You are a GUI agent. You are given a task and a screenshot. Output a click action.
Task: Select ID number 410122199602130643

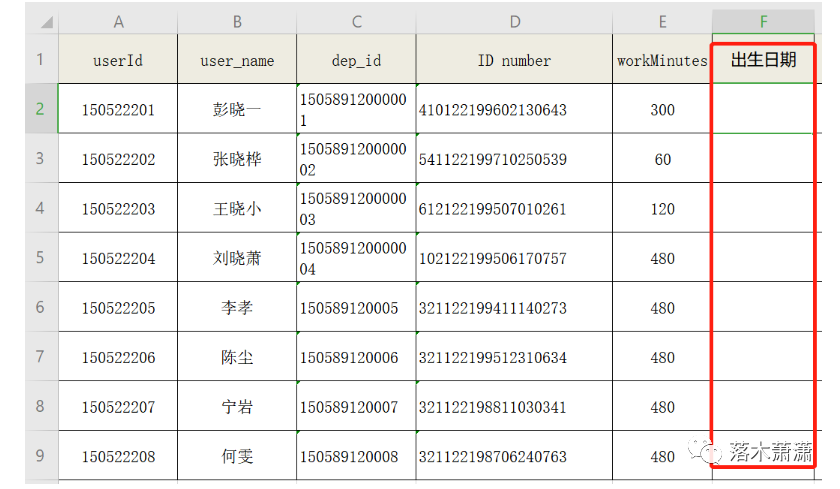coord(514,109)
